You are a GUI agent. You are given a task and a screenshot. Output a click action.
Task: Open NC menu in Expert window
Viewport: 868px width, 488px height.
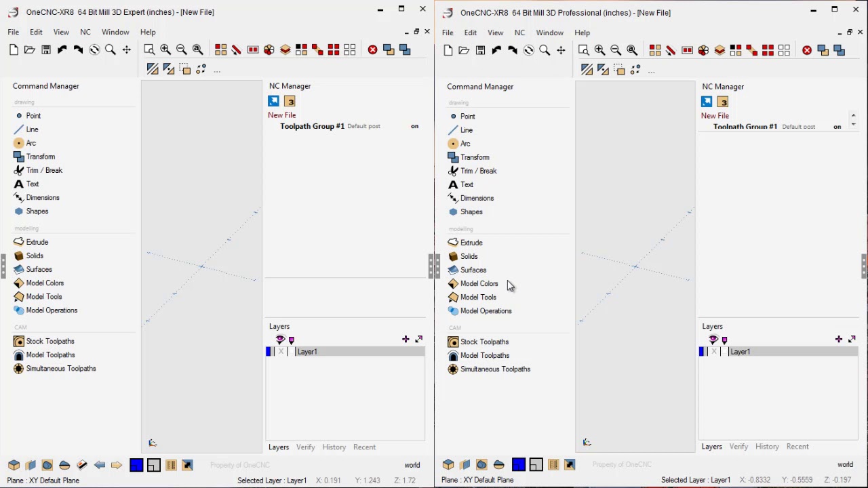85,32
